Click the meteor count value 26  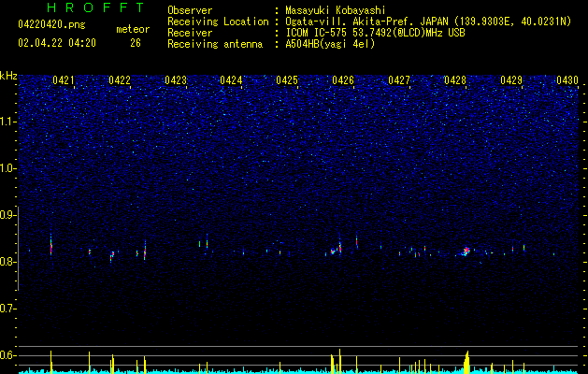click(x=136, y=43)
